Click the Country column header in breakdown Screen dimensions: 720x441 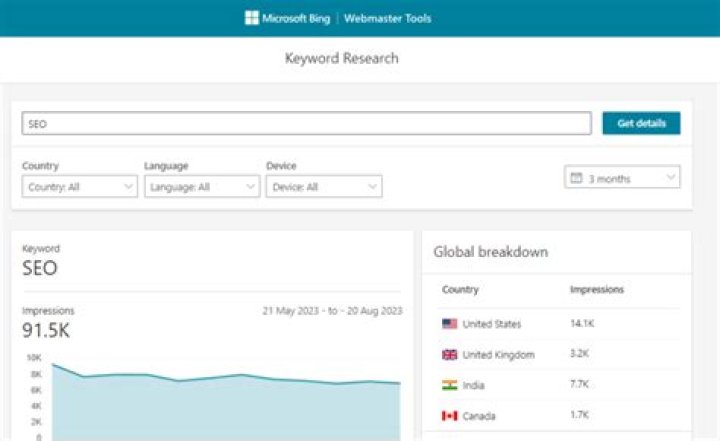[x=460, y=289]
